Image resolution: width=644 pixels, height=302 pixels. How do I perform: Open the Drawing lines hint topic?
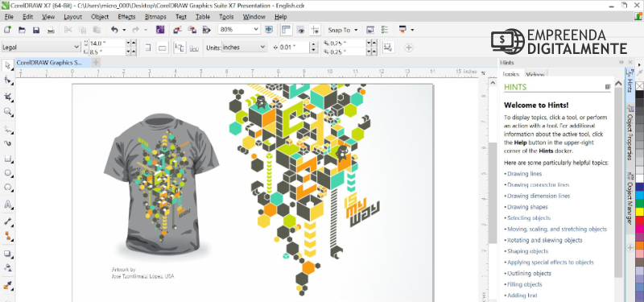(525, 174)
